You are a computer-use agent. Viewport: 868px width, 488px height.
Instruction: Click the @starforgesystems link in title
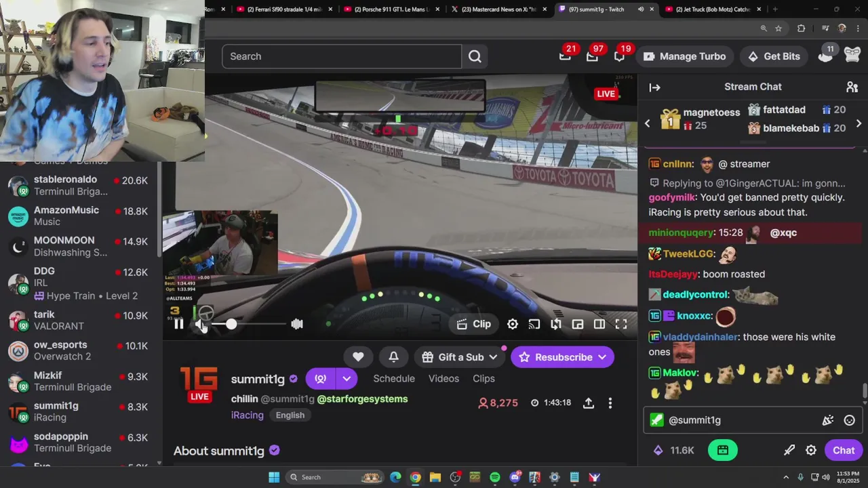click(x=362, y=399)
